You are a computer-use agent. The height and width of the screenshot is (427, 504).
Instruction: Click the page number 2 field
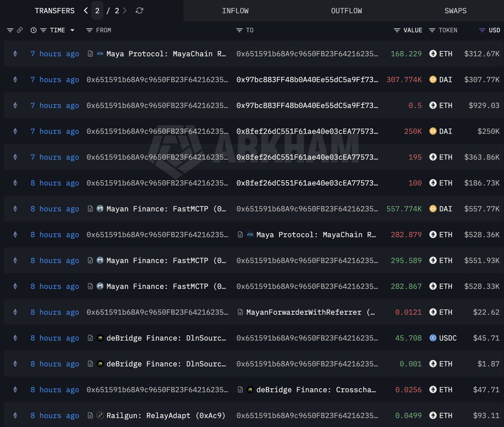(97, 11)
